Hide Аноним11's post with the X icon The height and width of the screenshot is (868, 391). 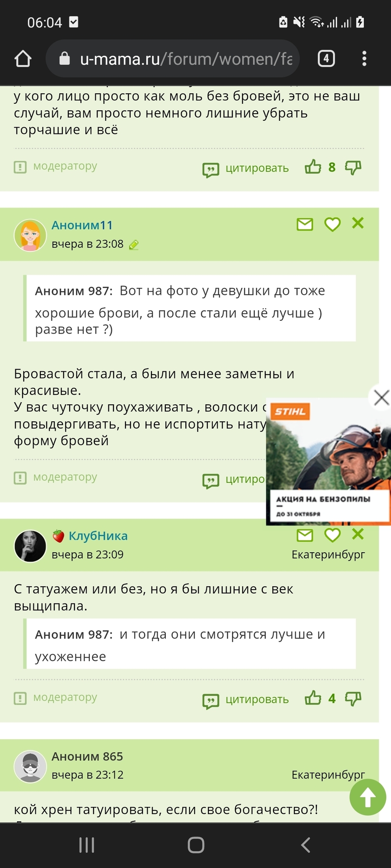(358, 223)
